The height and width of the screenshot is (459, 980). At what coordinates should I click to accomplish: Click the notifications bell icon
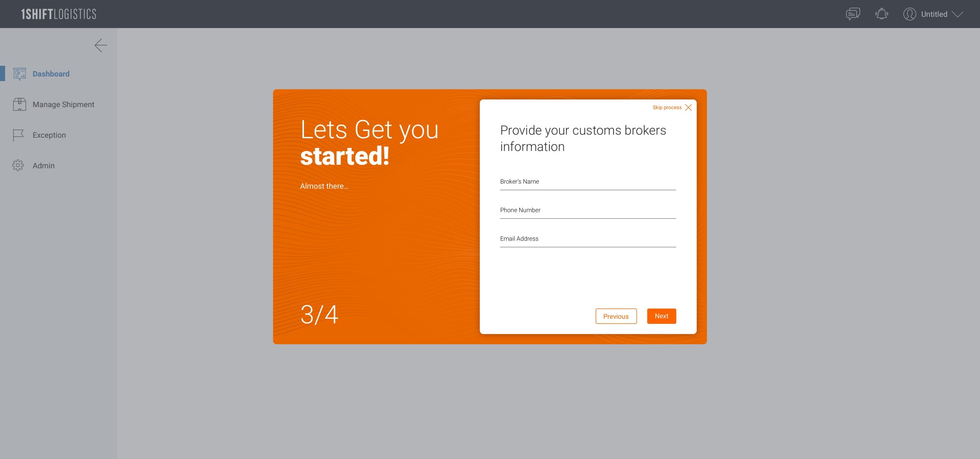[882, 14]
